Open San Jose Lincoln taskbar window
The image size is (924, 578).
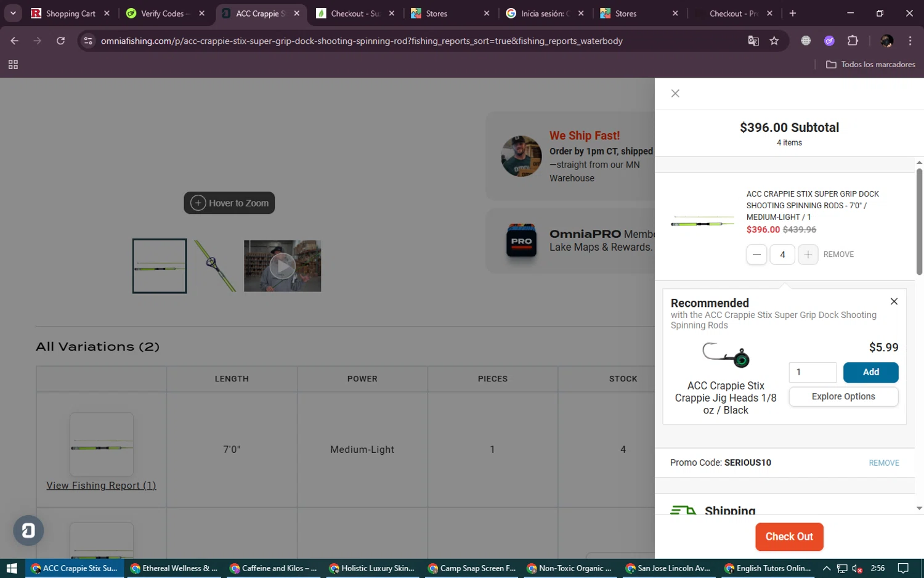(x=668, y=568)
